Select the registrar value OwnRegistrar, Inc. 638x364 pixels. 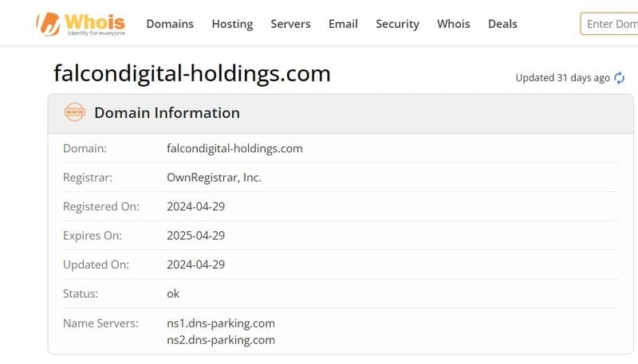click(x=214, y=178)
